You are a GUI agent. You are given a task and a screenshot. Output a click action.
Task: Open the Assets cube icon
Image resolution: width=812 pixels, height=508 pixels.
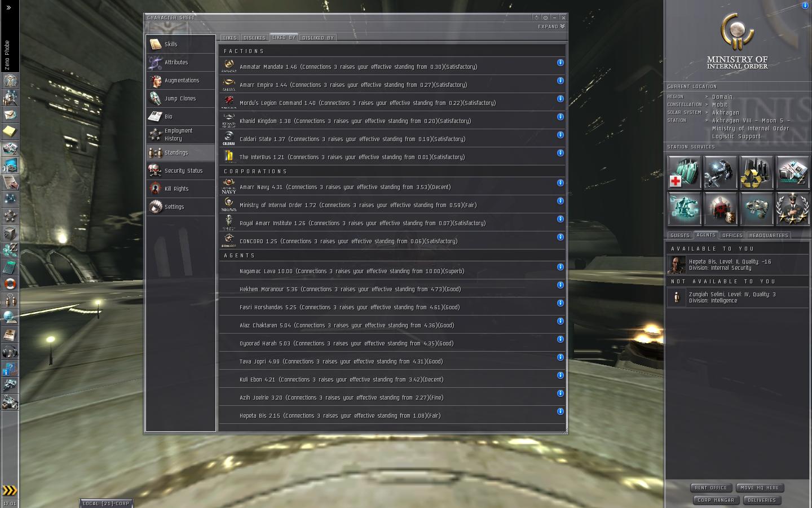point(10,233)
